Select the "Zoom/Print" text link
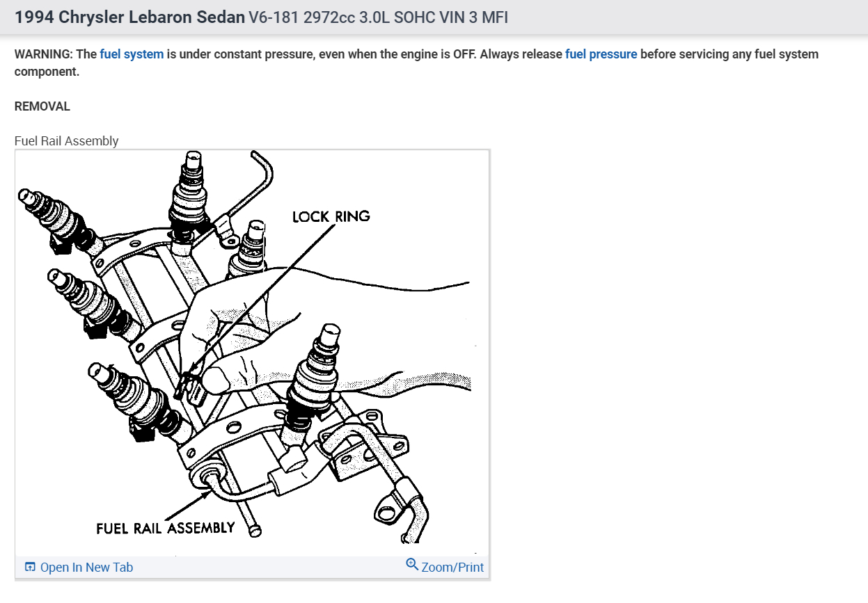868x603 pixels. click(452, 567)
